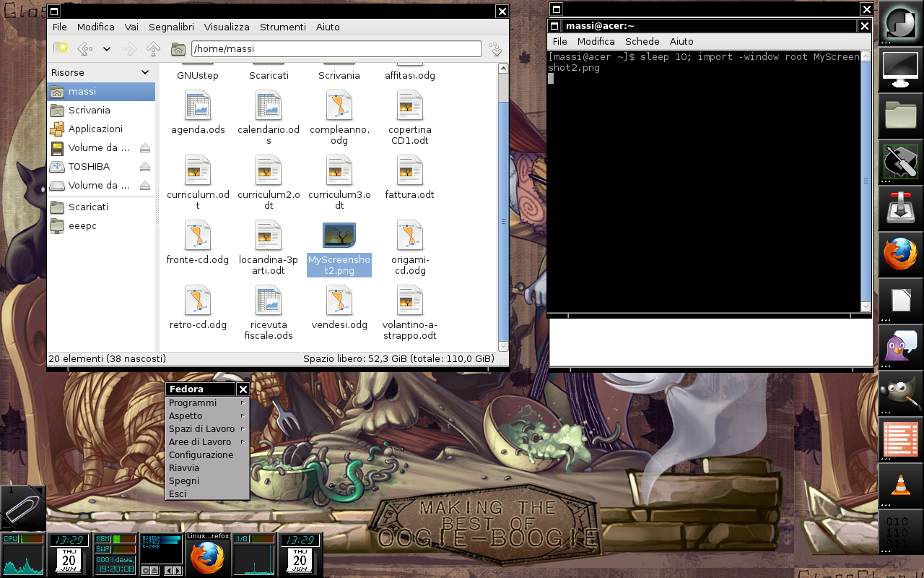This screenshot has width=924, height=578.
Task: Select MyScreenshot2.png thumbnail
Action: click(339, 236)
